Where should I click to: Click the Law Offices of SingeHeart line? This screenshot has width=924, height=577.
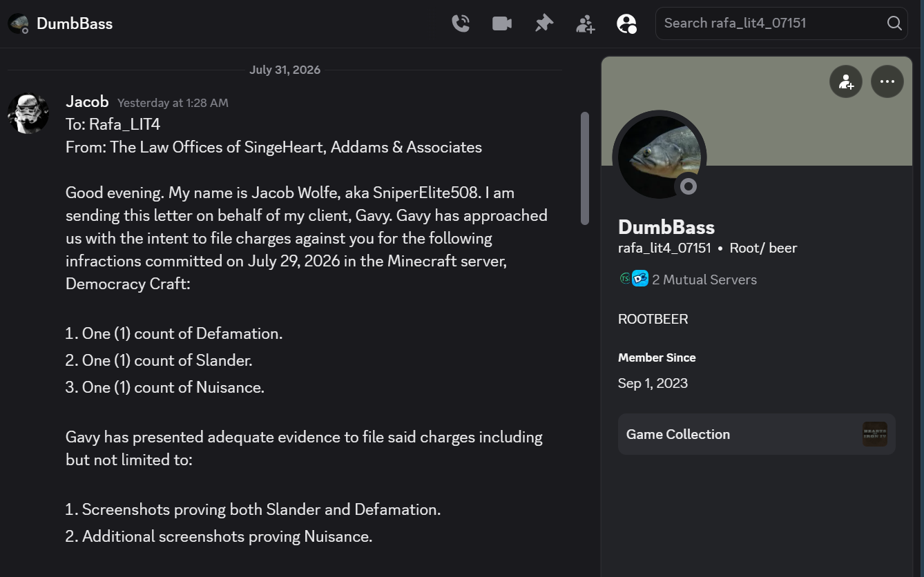coord(273,147)
